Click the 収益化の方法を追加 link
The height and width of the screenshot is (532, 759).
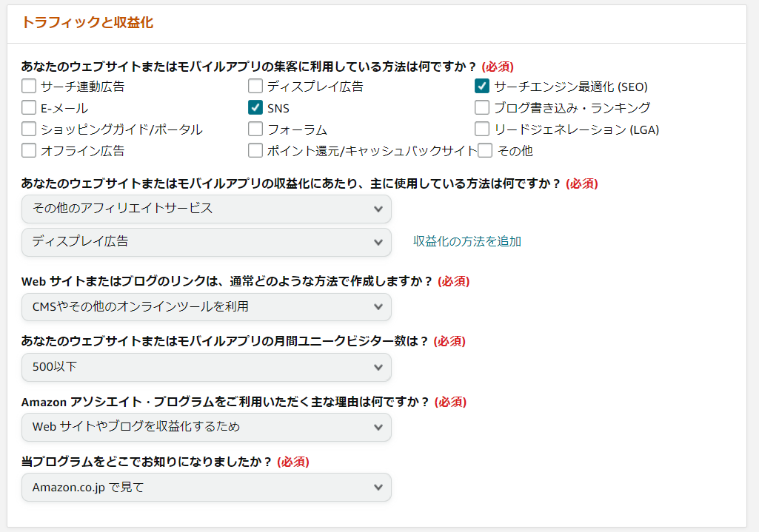(467, 242)
